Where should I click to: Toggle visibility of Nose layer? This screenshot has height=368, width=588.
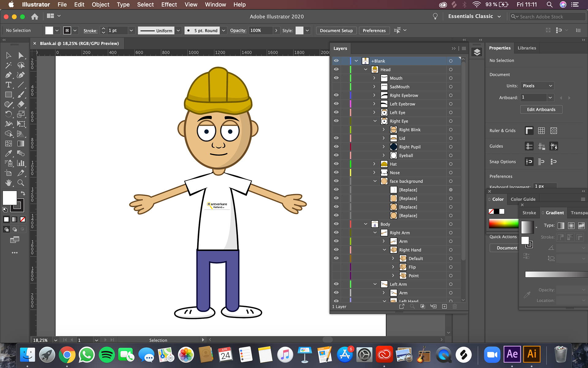tap(336, 172)
